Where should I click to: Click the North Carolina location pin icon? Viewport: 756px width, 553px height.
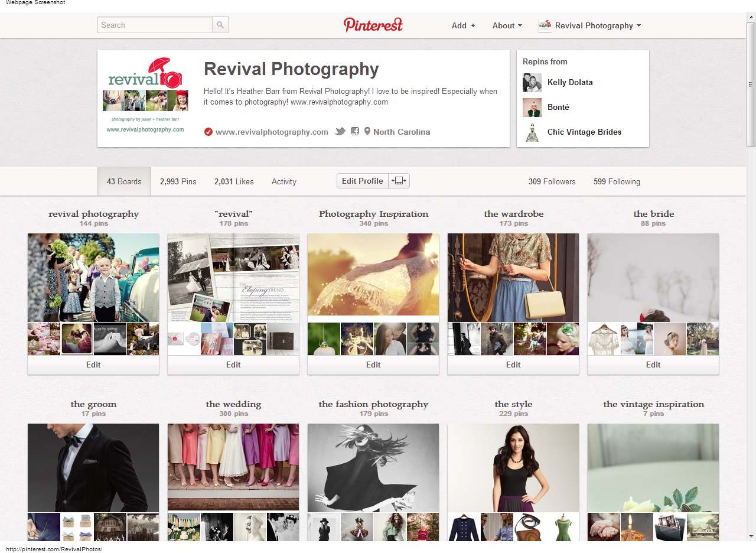click(367, 132)
